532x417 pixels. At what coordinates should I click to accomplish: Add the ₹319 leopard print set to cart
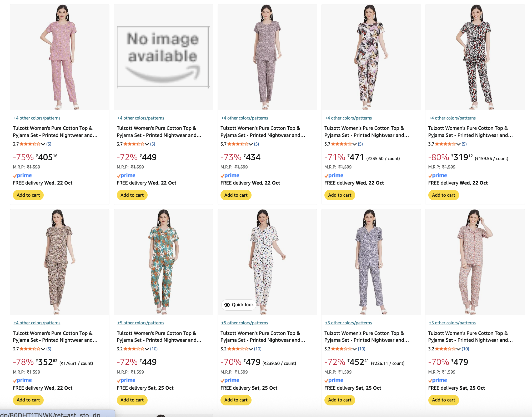click(x=443, y=195)
